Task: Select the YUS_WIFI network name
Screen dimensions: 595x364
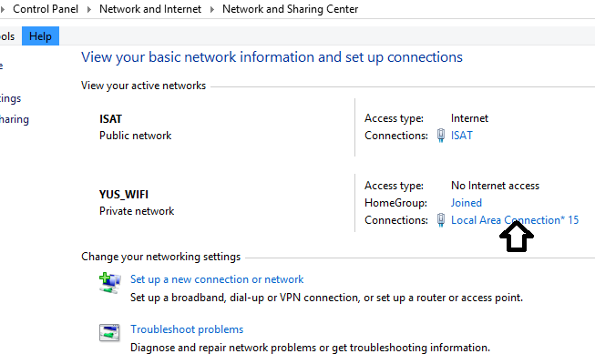Action: (x=124, y=194)
